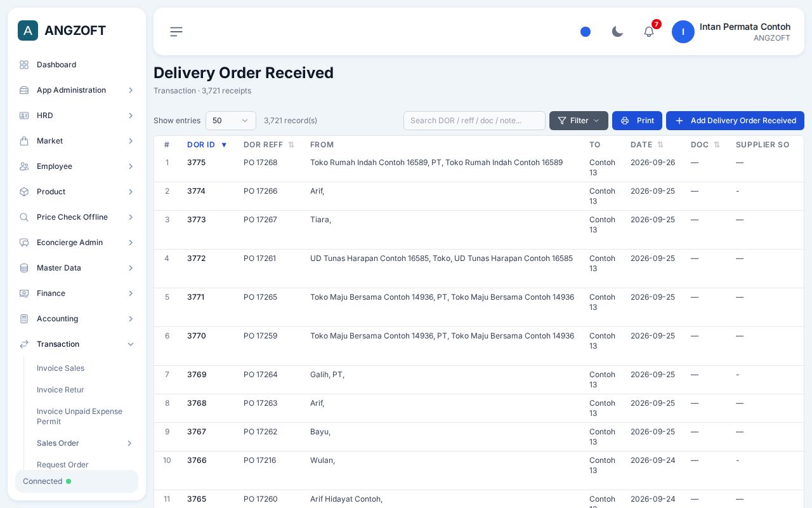Collapse the Transaction menu chevron
Screen dimensions: 812x508
coord(131,344)
